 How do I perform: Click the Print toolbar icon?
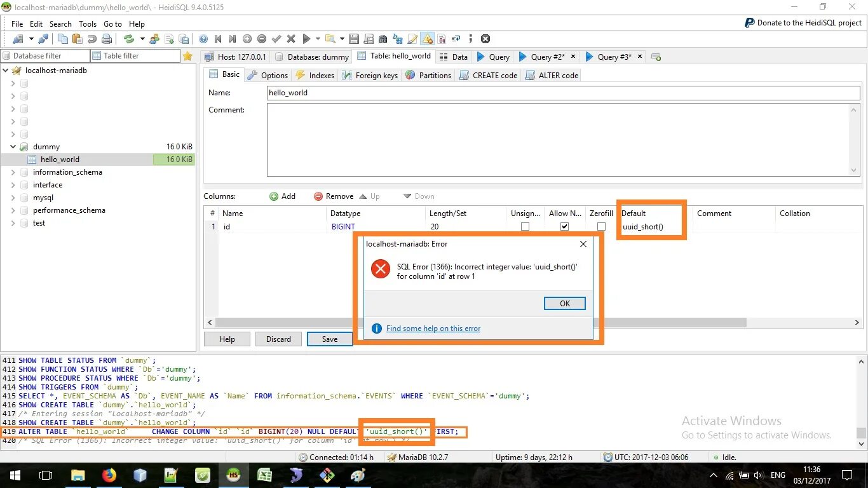tap(105, 39)
